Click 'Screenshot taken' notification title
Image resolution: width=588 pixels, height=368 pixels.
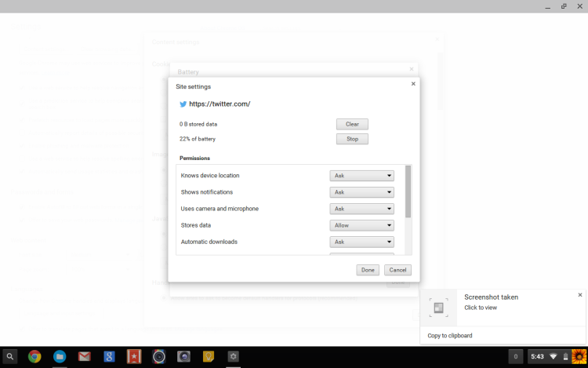click(x=492, y=297)
